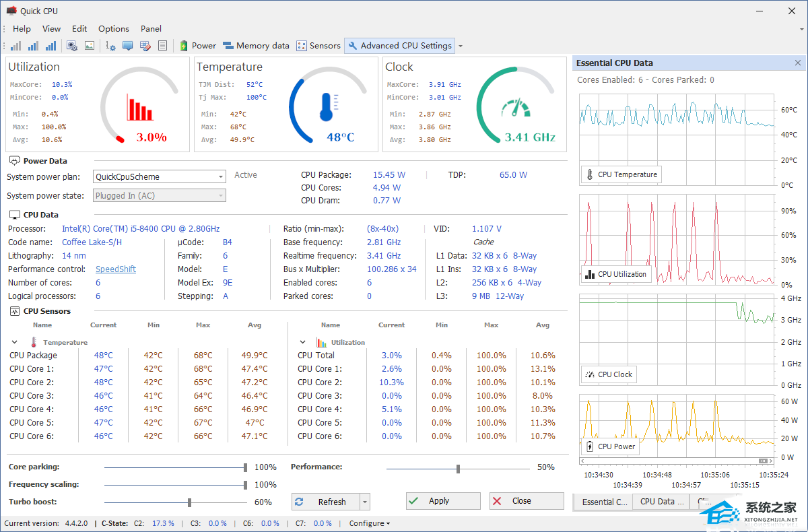Click the Close button
Screen dimensions: 808x532
pyautogui.click(x=527, y=501)
